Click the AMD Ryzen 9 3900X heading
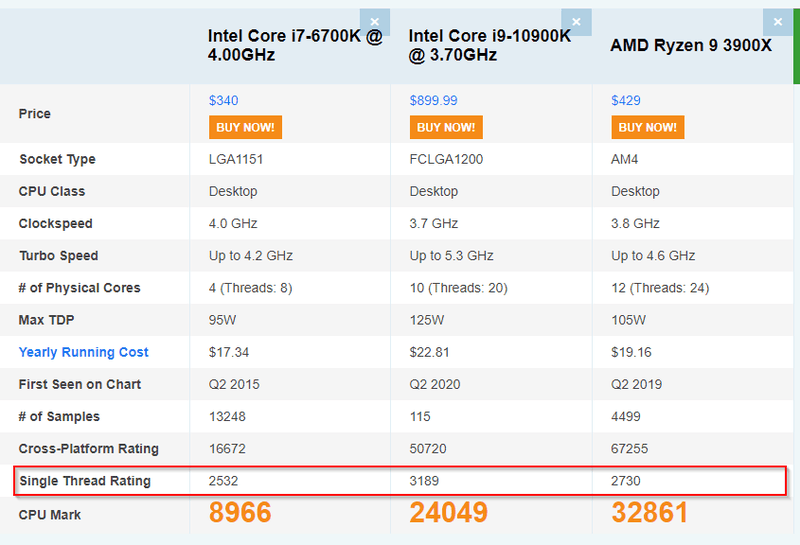This screenshot has height=545, width=800. [x=691, y=45]
